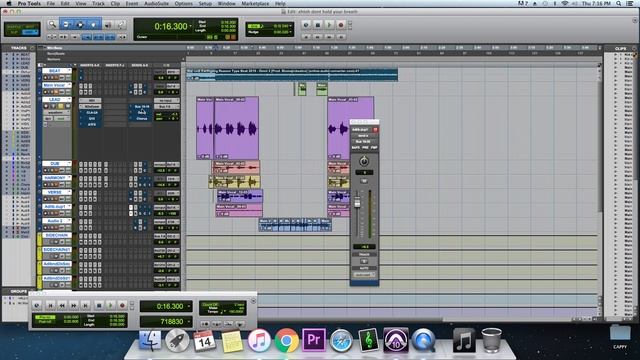Viewport: 640px width, 360px height.
Task: Open the Window menu
Action: 226,3
